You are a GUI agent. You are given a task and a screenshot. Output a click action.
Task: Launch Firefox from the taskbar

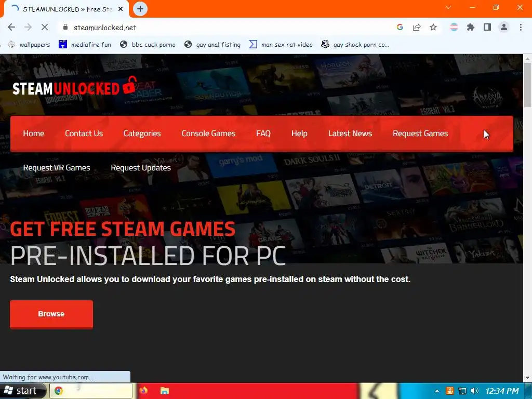click(x=143, y=391)
